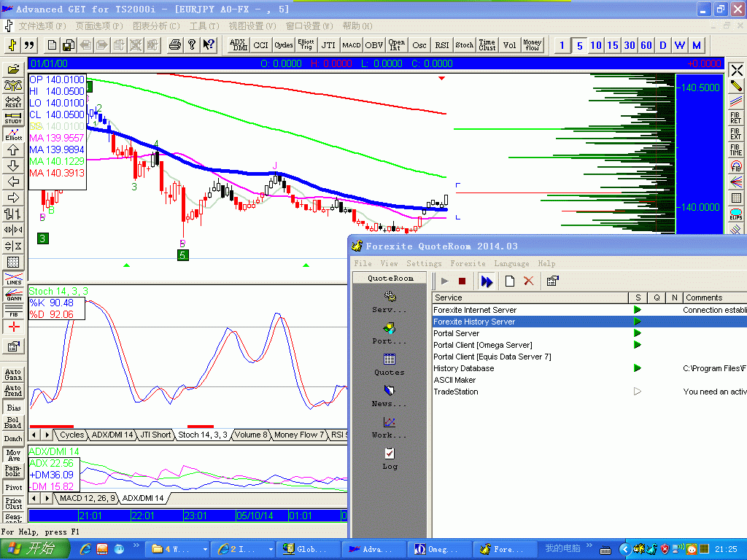Switch chart to 10 minute timeframe
The height and width of the screenshot is (560, 747).
coord(596,45)
